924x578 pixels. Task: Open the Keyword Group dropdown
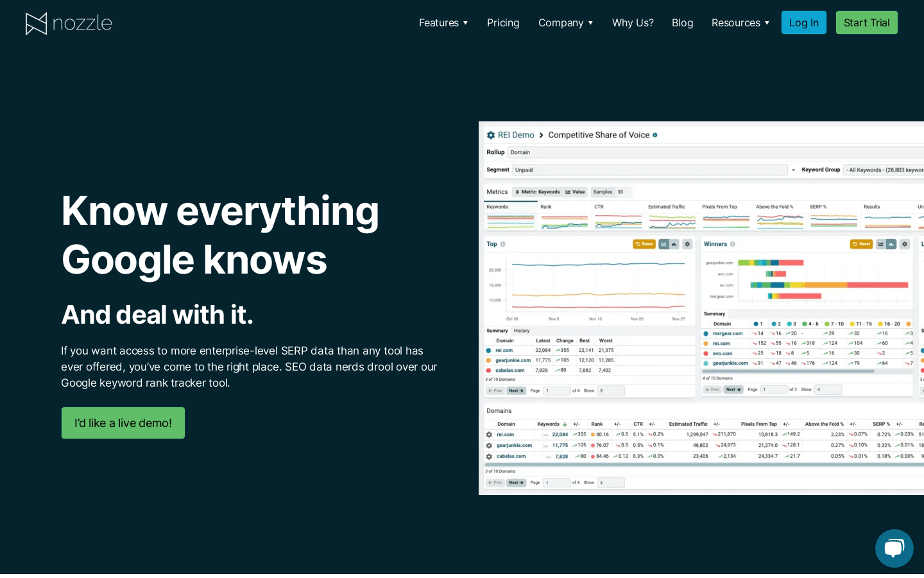pos(884,170)
